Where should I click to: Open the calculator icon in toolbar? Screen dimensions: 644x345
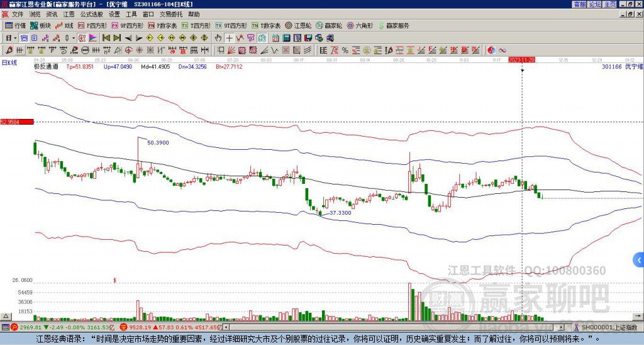point(286,38)
